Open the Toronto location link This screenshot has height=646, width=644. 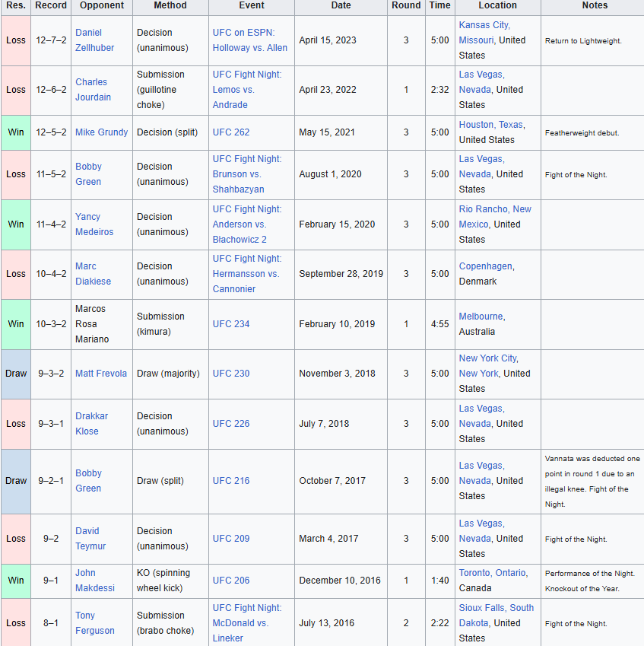tap(474, 573)
